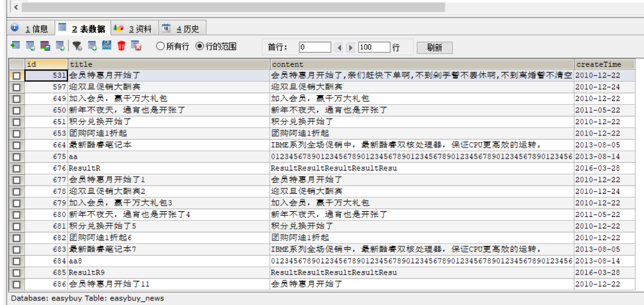Click the title cell aa in row 675

(x=169, y=157)
